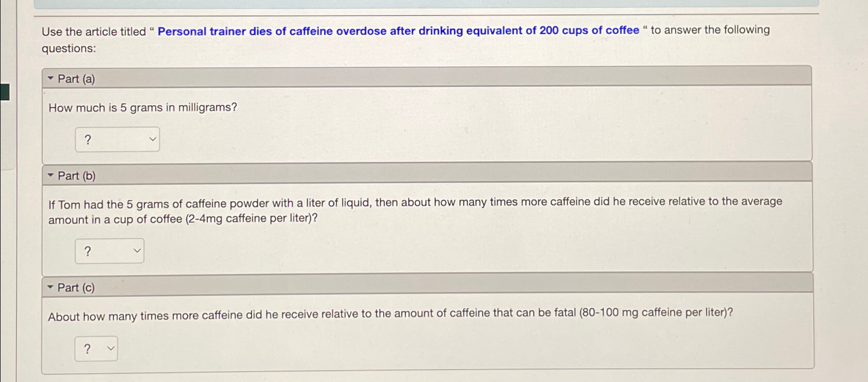Open the Part (a) answer dropdown
The width and height of the screenshot is (868, 382).
(117, 139)
